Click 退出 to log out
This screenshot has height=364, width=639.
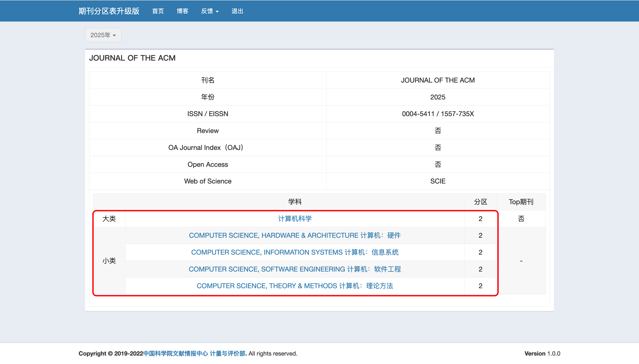(x=237, y=11)
